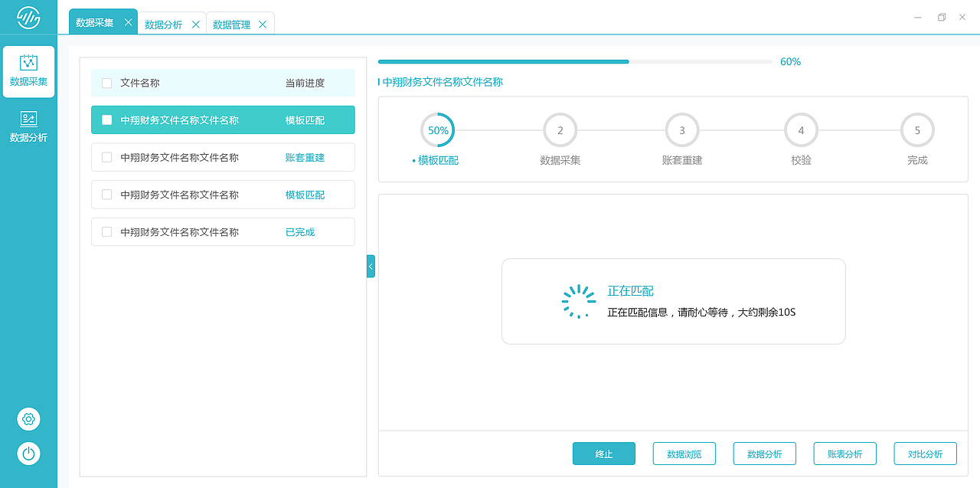Screen dimensions: 980x488
Task: Check the unhighlighted 模板匹配 row checkbox
Action: (x=107, y=195)
